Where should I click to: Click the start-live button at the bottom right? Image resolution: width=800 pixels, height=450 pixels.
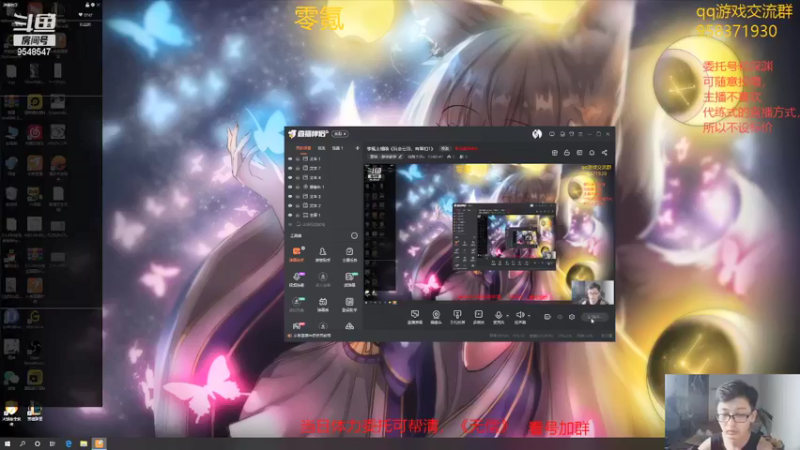[x=594, y=317]
